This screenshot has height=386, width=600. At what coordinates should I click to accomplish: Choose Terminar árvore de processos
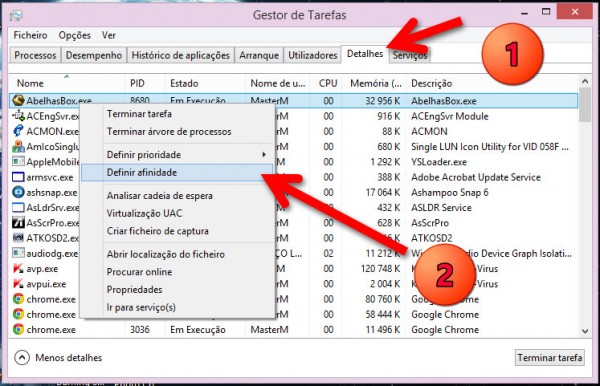tap(177, 132)
